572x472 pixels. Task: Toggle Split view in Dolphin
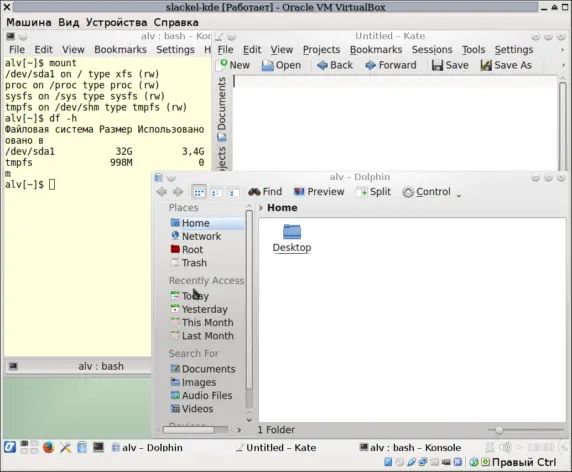pyautogui.click(x=374, y=192)
